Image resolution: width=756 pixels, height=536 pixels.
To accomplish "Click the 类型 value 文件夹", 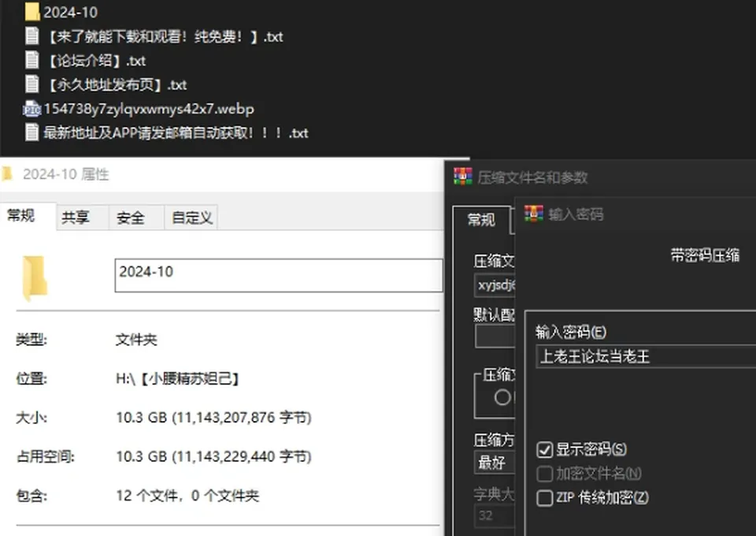I will coord(136,340).
